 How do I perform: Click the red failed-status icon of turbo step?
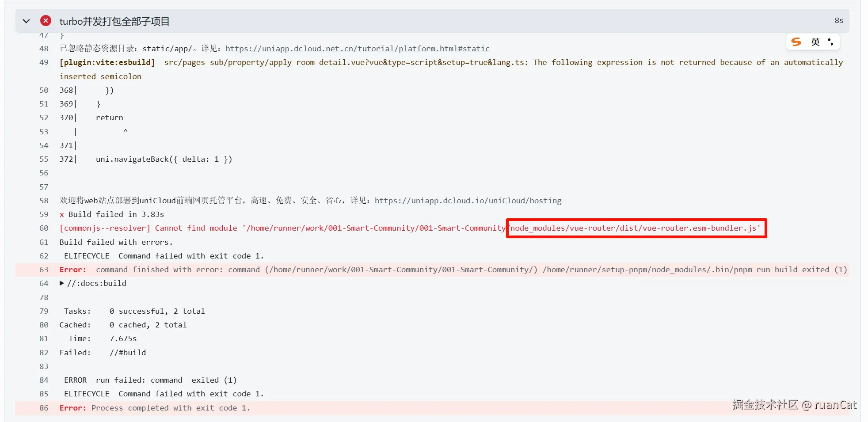click(x=46, y=21)
